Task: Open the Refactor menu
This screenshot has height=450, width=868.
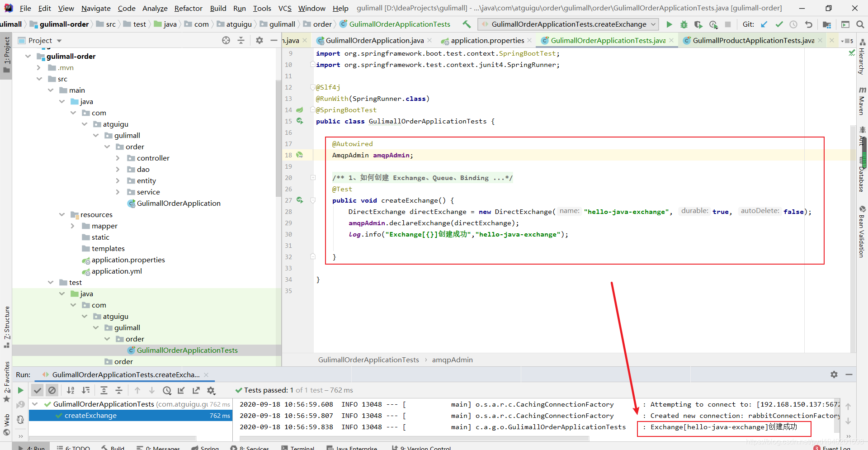Action: pos(189,8)
